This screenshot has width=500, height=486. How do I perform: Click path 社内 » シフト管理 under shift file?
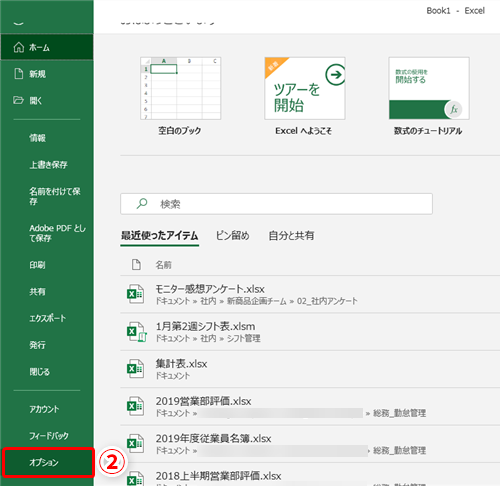[x=230, y=338]
